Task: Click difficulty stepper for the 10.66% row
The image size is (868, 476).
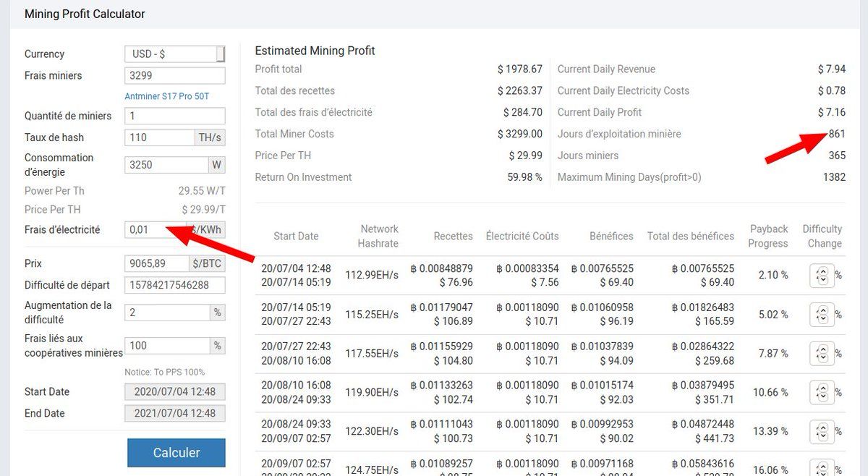Action: point(822,393)
